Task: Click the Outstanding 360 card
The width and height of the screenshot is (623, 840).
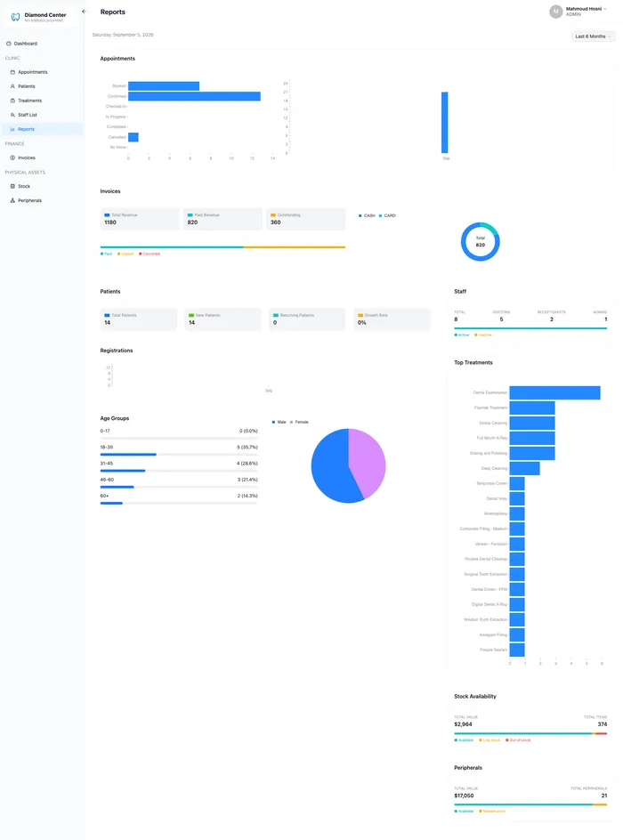Action: coord(305,219)
